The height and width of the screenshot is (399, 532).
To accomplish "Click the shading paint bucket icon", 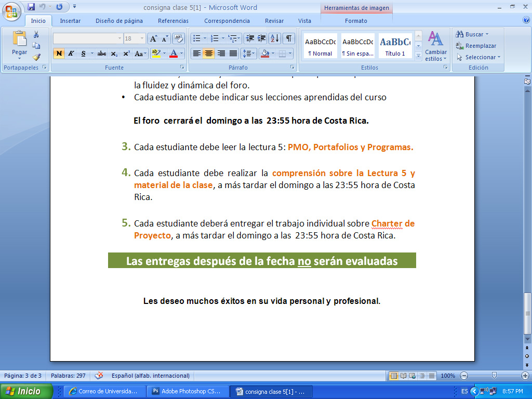I will 265,54.
